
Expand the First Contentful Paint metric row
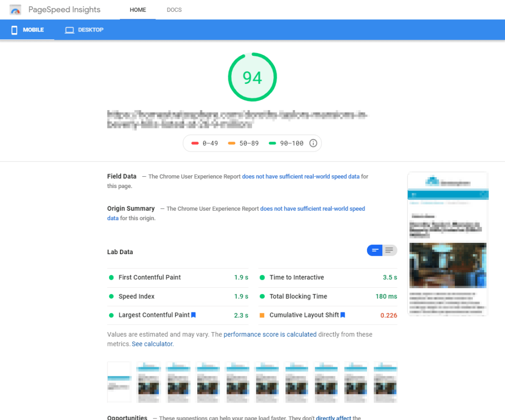coord(178,277)
